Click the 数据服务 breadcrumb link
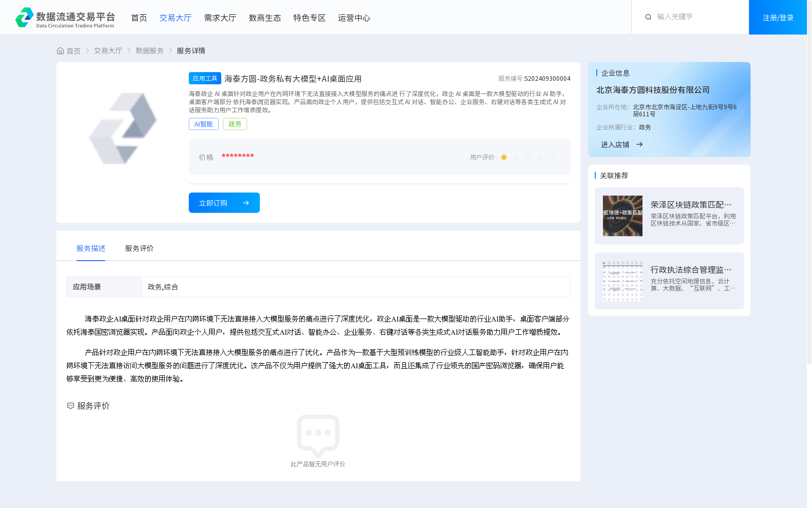 coord(150,51)
